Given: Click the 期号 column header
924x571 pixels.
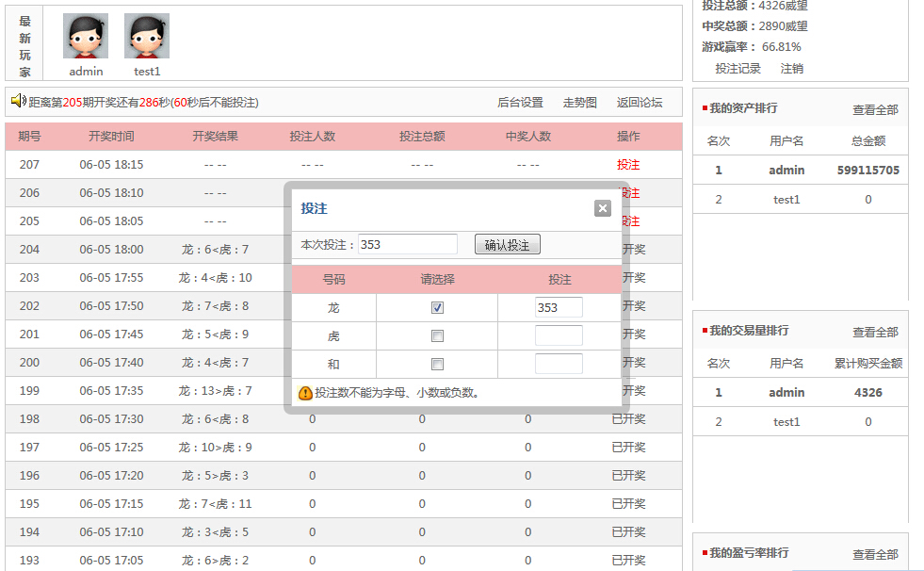Looking at the screenshot, I should tap(29, 136).
